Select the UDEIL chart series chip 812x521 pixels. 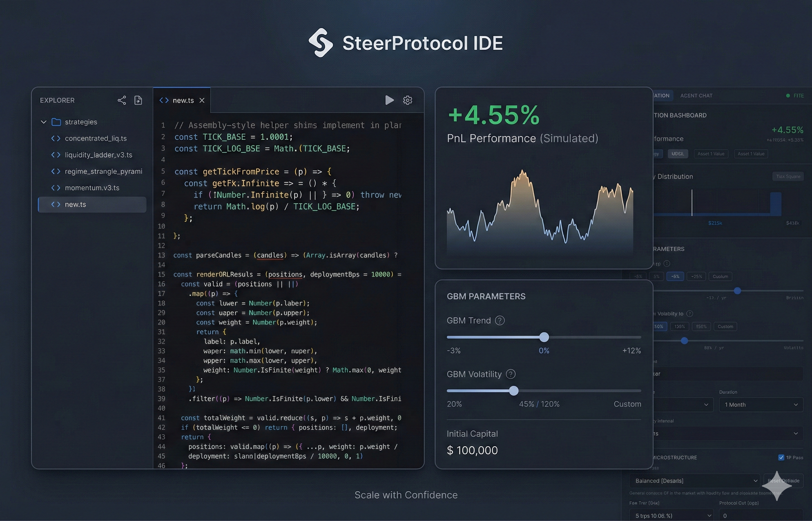coord(678,154)
